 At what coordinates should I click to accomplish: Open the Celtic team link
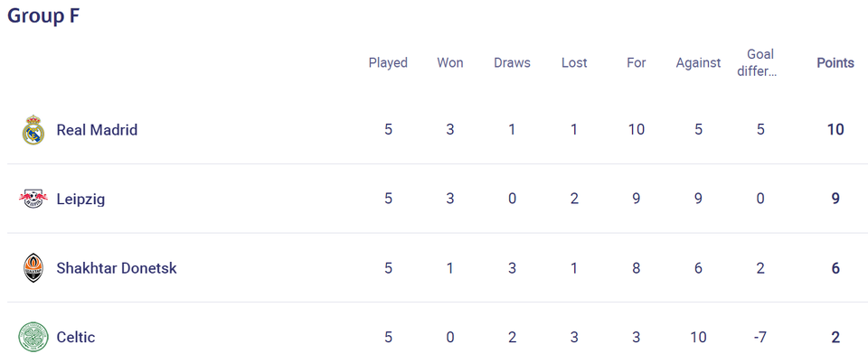(76, 337)
